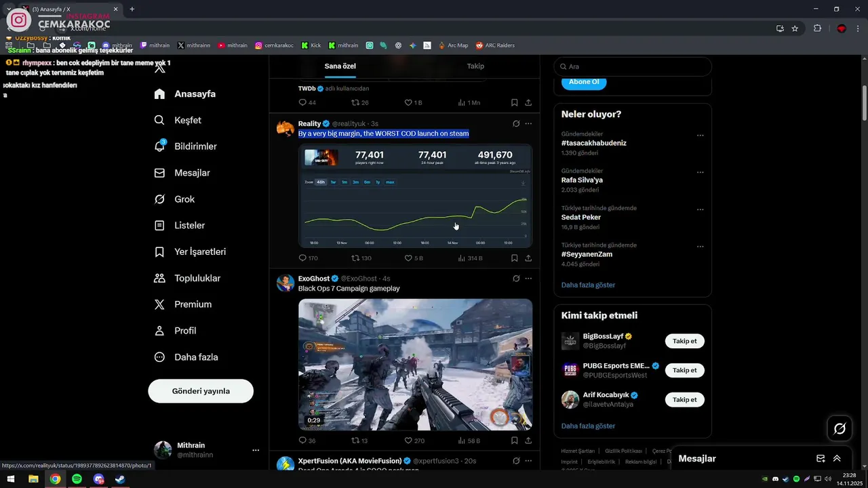Viewport: 868px width, 488px height.
Task: Open Steam from the Windows taskbar
Action: click(120, 479)
